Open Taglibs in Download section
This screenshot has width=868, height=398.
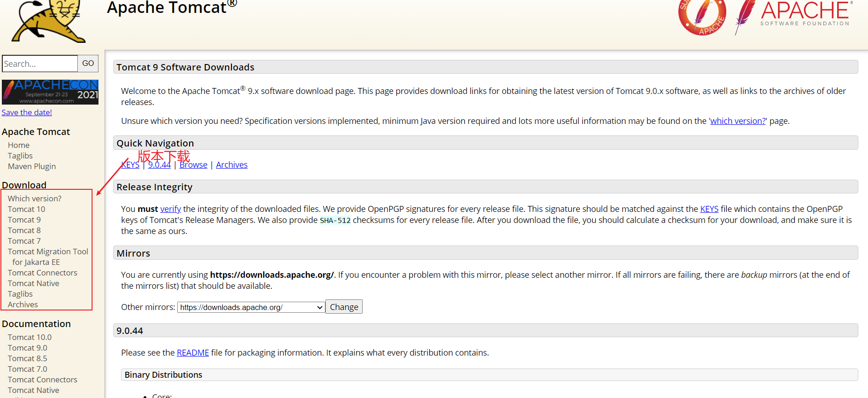[20, 294]
